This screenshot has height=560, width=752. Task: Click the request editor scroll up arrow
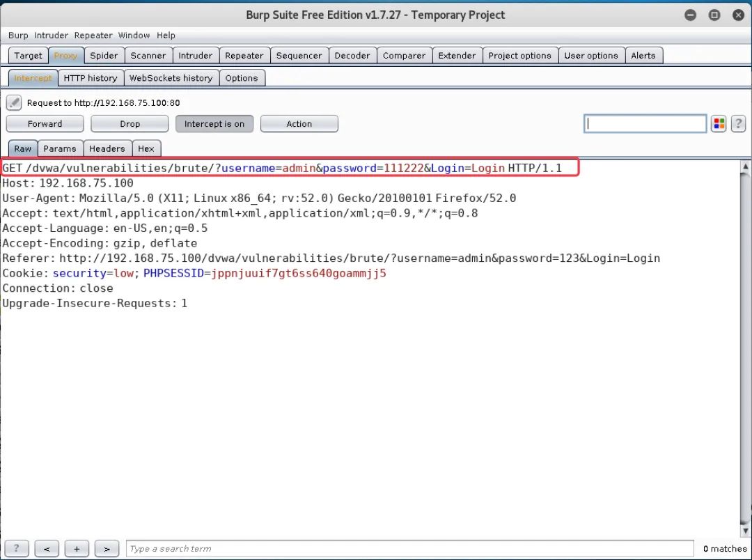[x=745, y=166]
